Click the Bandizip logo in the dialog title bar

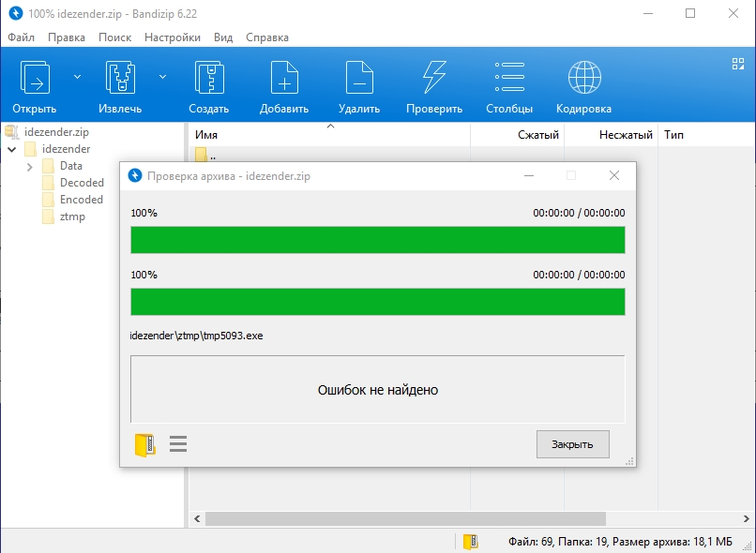[135, 176]
